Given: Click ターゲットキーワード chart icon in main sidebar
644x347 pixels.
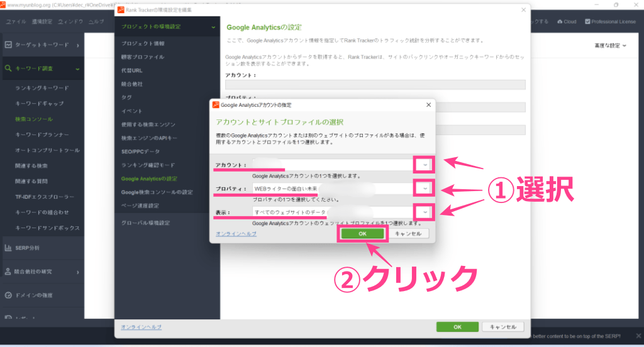Looking at the screenshot, I should coord(8,45).
